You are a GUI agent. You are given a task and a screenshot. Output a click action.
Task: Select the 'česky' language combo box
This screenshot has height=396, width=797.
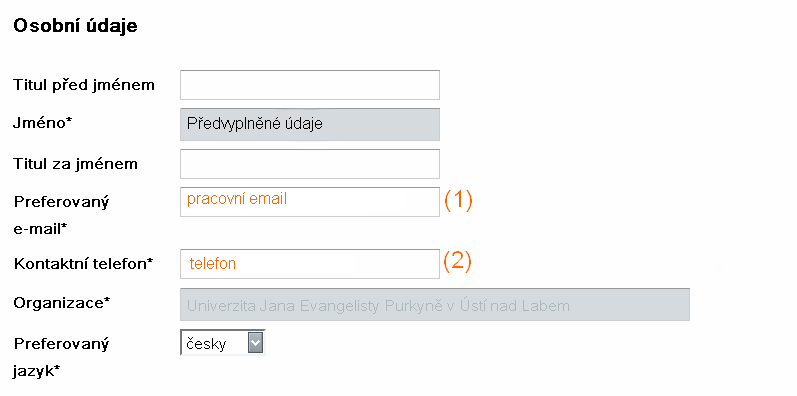(223, 344)
